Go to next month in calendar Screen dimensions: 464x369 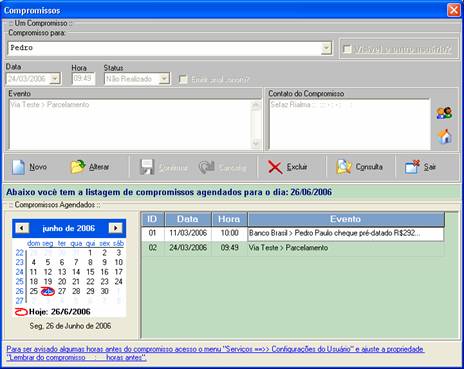115,228
